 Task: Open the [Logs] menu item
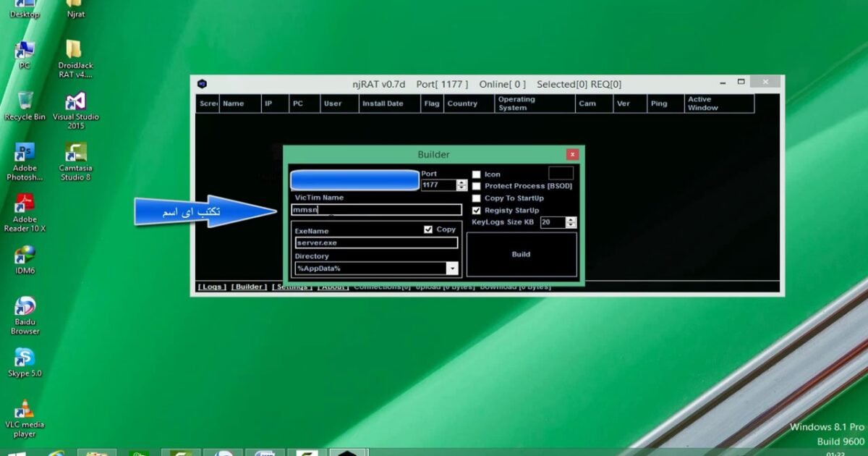point(212,287)
